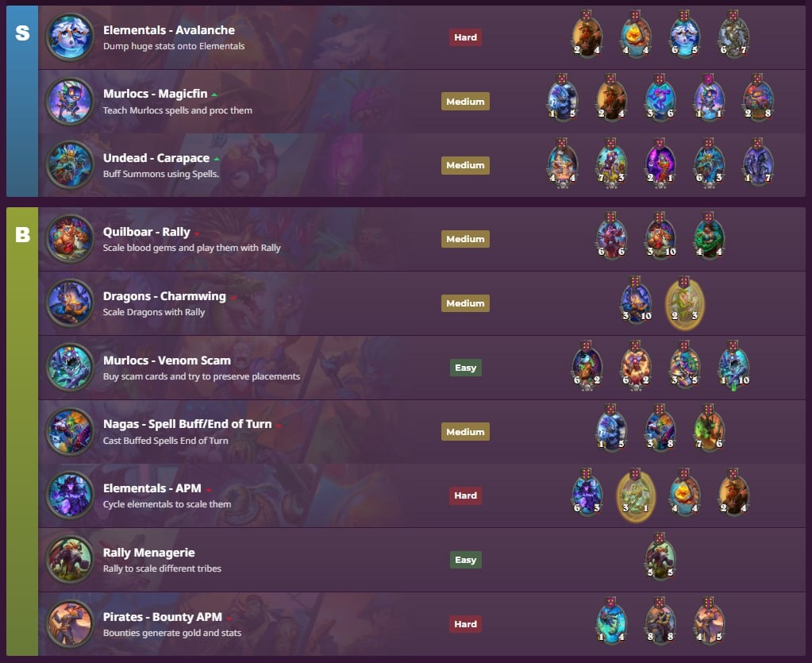Viewport: 812px width, 663px height.
Task: Open the Elementals - Avalanche comp portrait
Action: pos(69,37)
